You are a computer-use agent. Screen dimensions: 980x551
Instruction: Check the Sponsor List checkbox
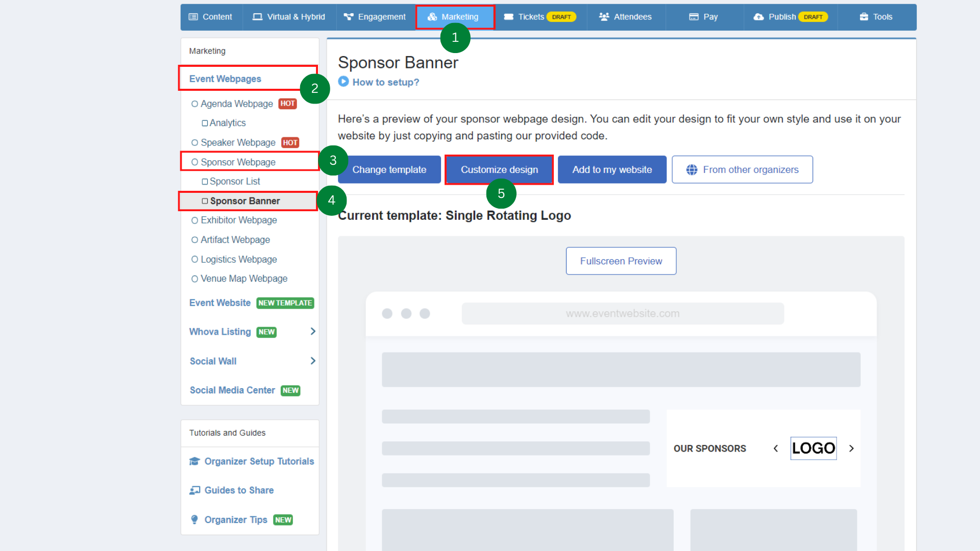point(206,181)
